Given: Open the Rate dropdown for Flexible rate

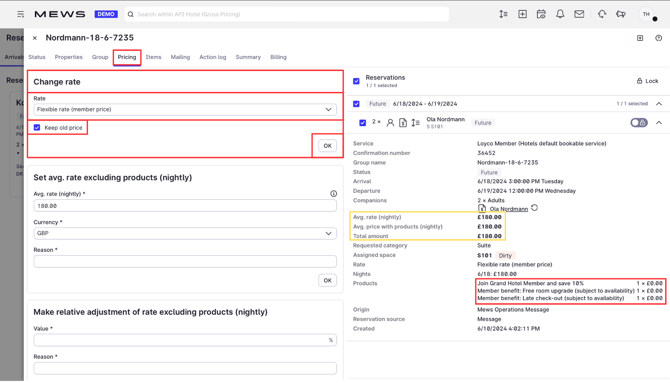Looking at the screenshot, I should pos(185,109).
